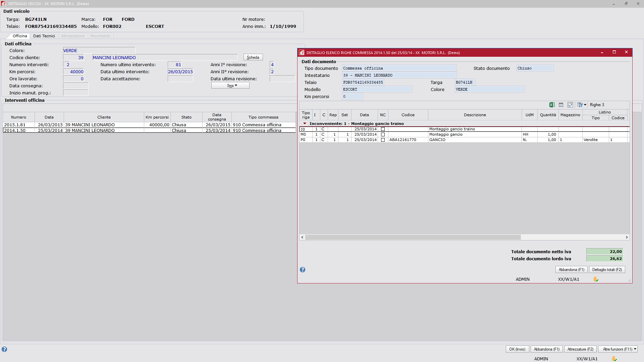Click the Tipo documento field

399,68
